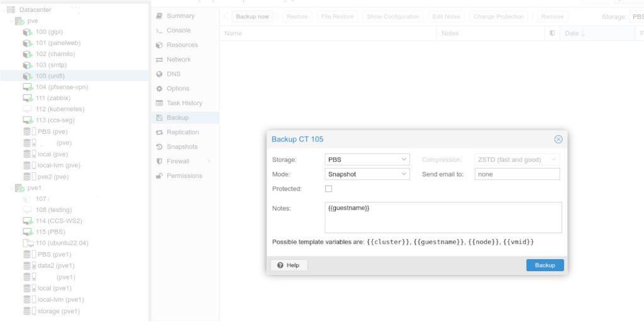This screenshot has height=322, width=644.
Task: Open the Network tab
Action: click(x=186, y=60)
